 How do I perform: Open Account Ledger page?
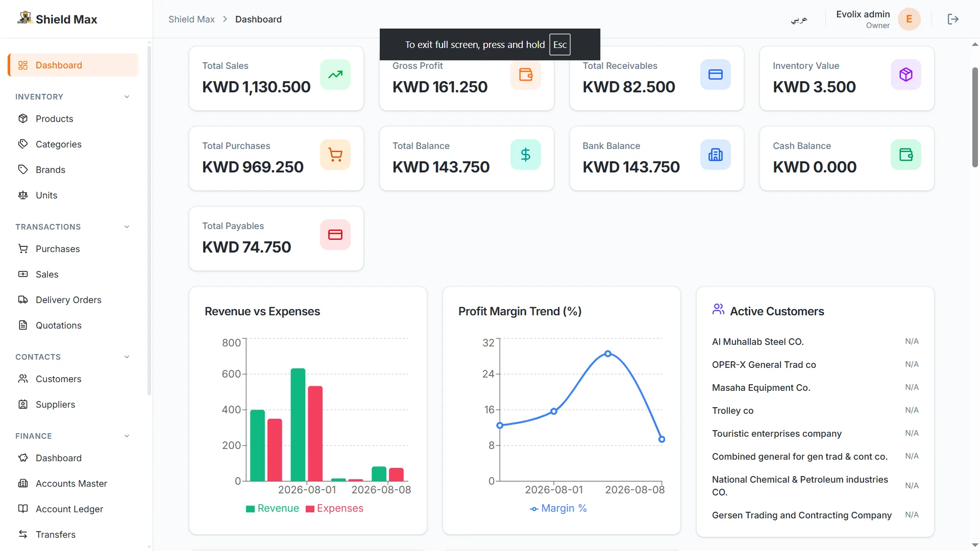[x=73, y=509]
